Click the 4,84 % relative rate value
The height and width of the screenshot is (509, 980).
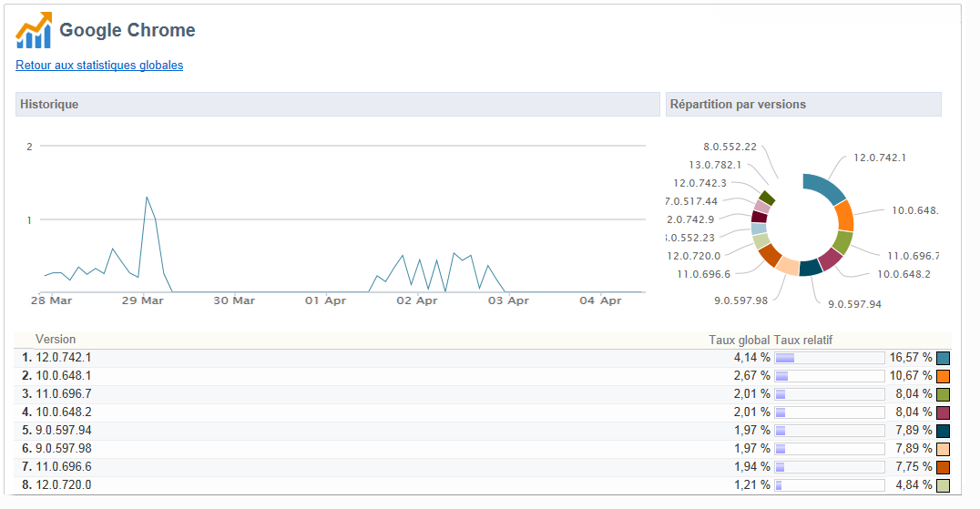click(x=914, y=484)
